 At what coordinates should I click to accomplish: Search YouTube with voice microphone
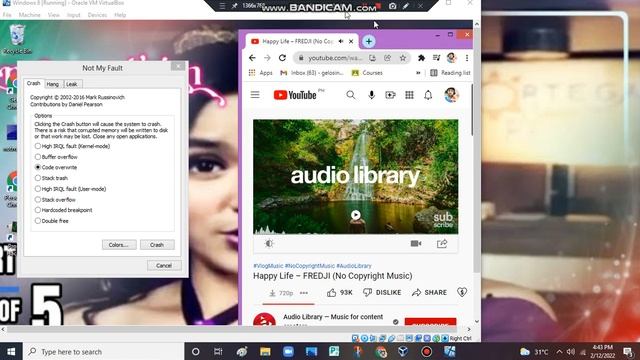point(371,95)
